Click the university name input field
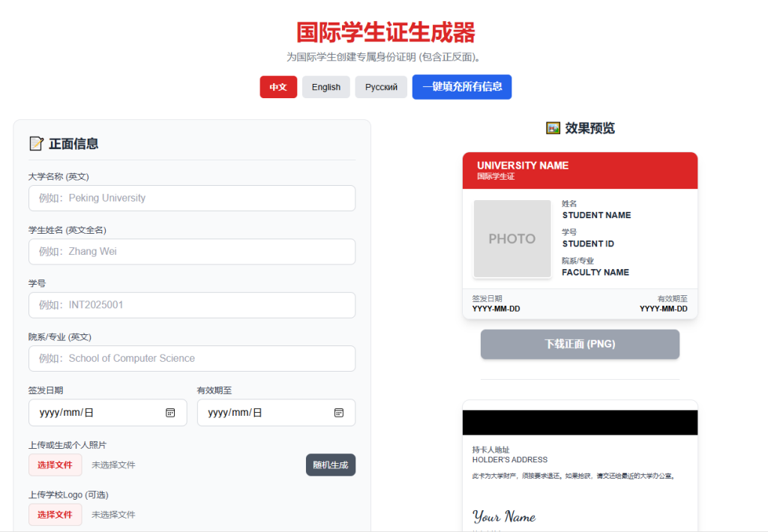This screenshot has width=768, height=532. click(192, 198)
